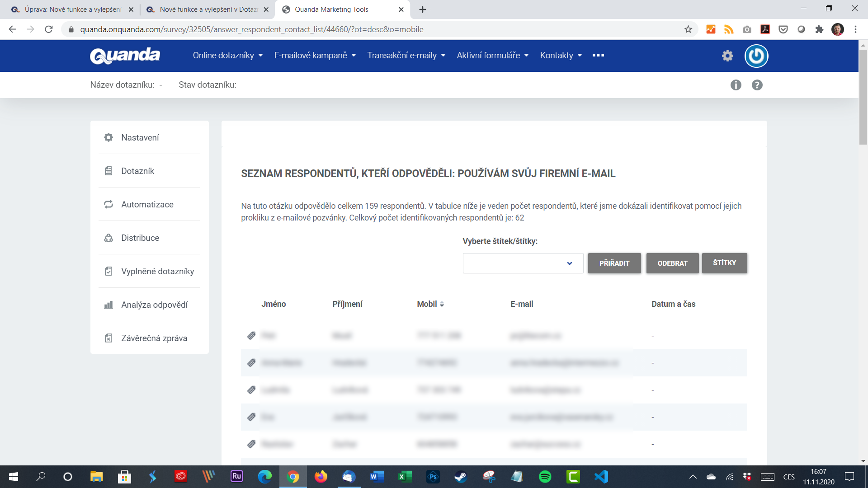Image resolution: width=868 pixels, height=488 pixels.
Task: Click the ŠTÍTKY button
Action: tap(724, 262)
